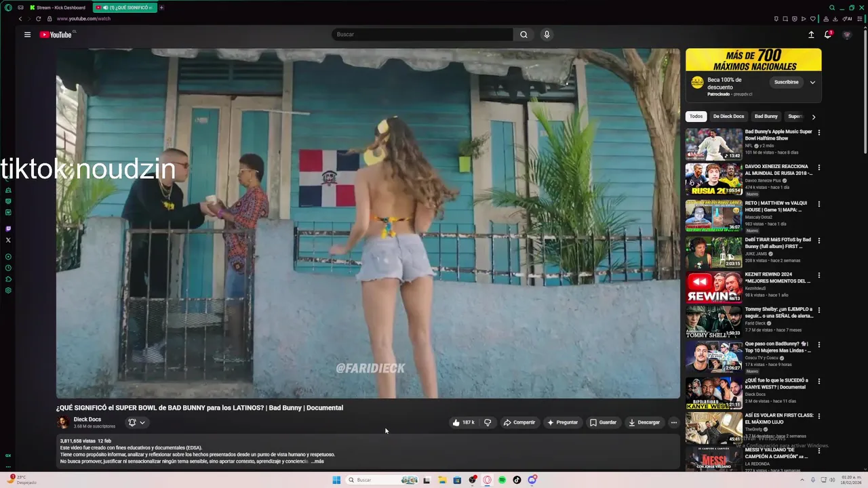The image size is (868, 488).
Task: Show hidden system tray icons chevron
Action: click(x=801, y=480)
